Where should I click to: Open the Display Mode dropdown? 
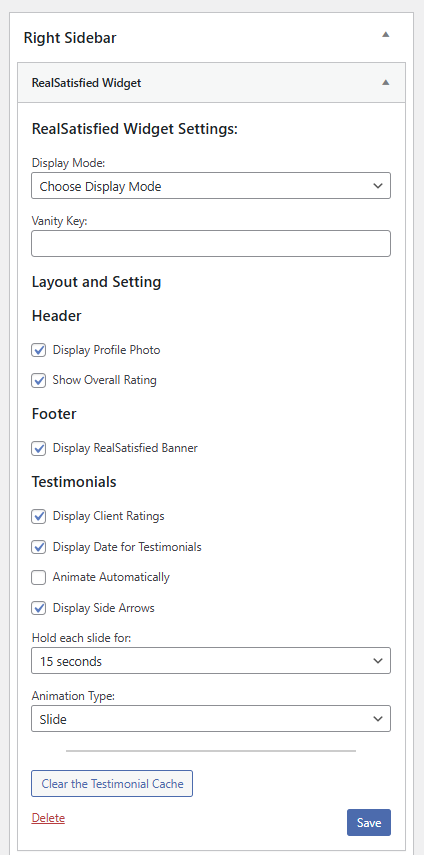pyautogui.click(x=211, y=186)
